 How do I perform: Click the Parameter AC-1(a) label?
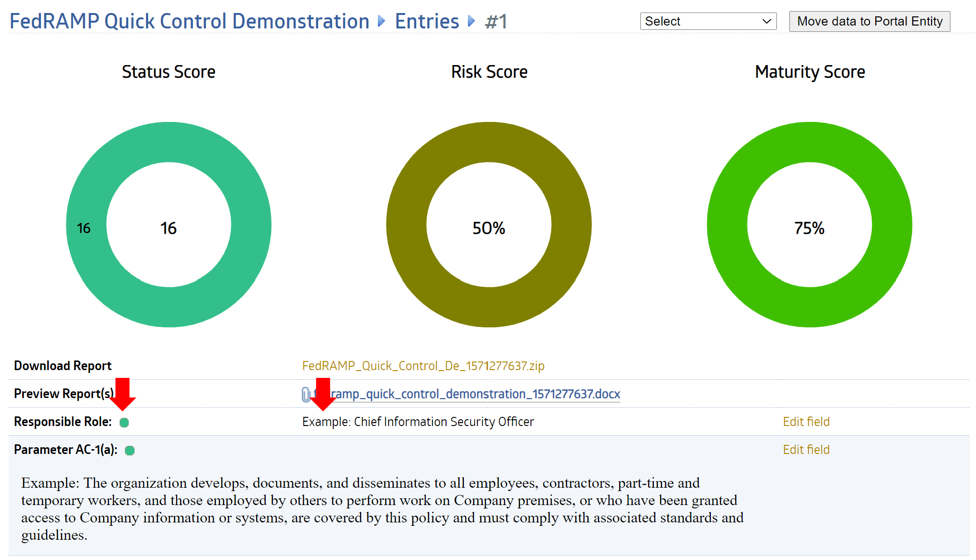click(x=66, y=450)
